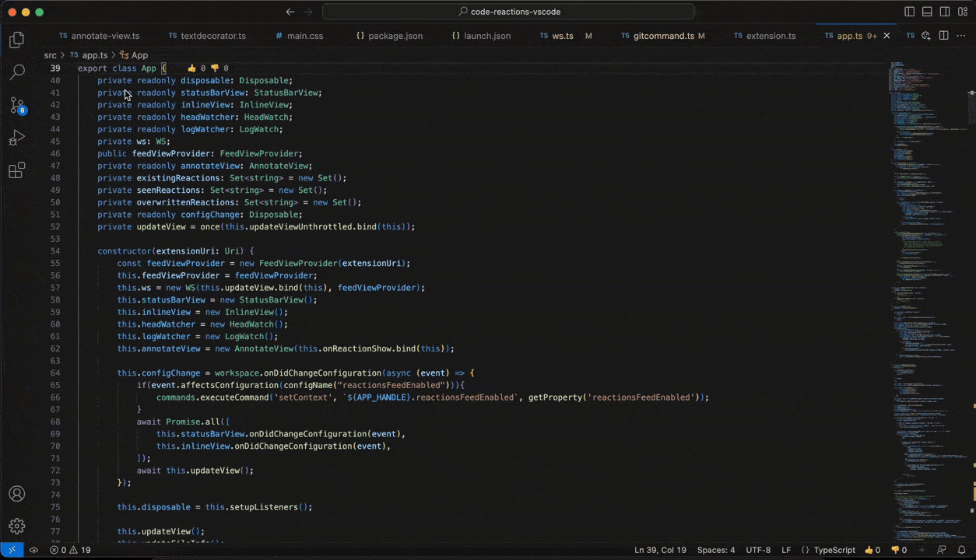The width and height of the screenshot is (976, 560).
Task: Open the Accounts menu icon
Action: point(16,494)
